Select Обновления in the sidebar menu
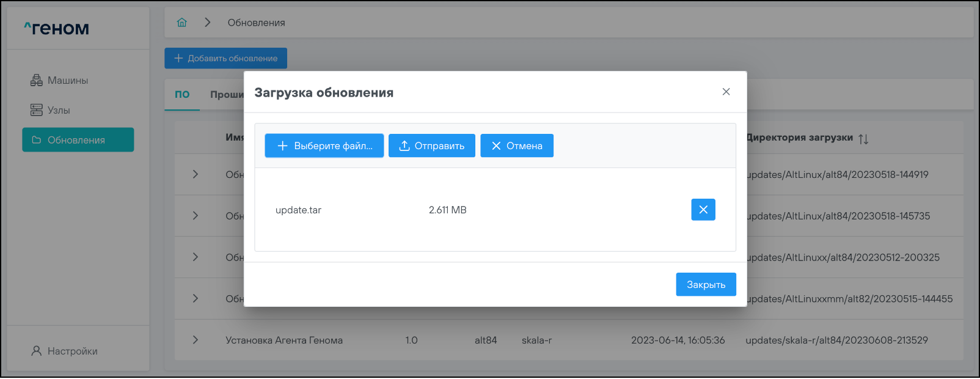This screenshot has height=379, width=980. click(78, 140)
